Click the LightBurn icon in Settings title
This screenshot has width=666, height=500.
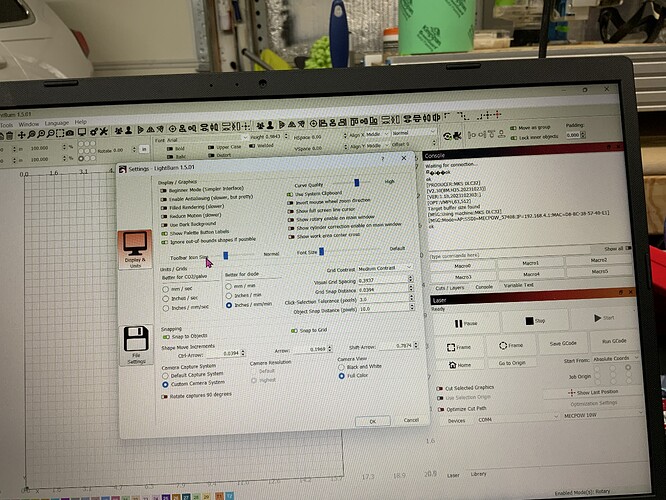[122, 169]
